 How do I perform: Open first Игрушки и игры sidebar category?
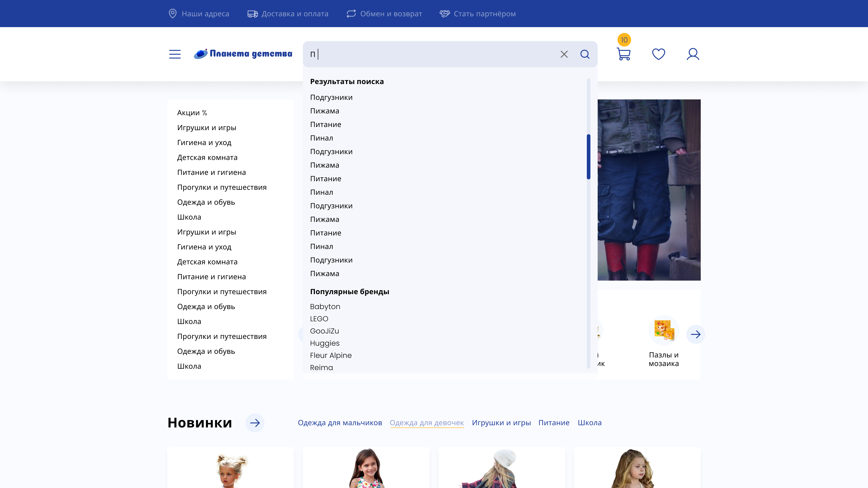tap(207, 128)
